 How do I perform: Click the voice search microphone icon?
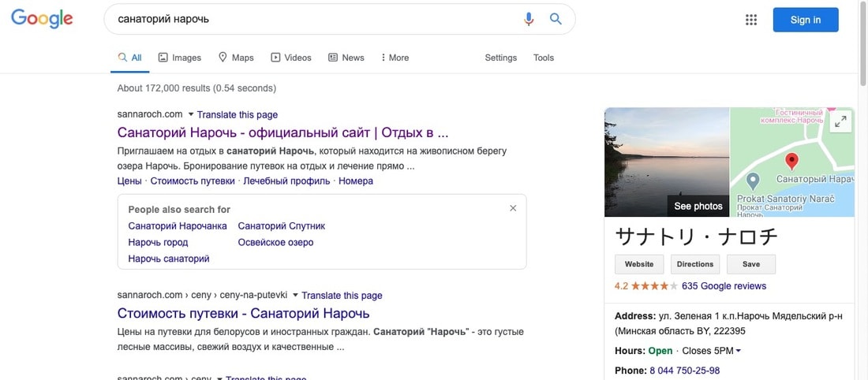pos(529,19)
